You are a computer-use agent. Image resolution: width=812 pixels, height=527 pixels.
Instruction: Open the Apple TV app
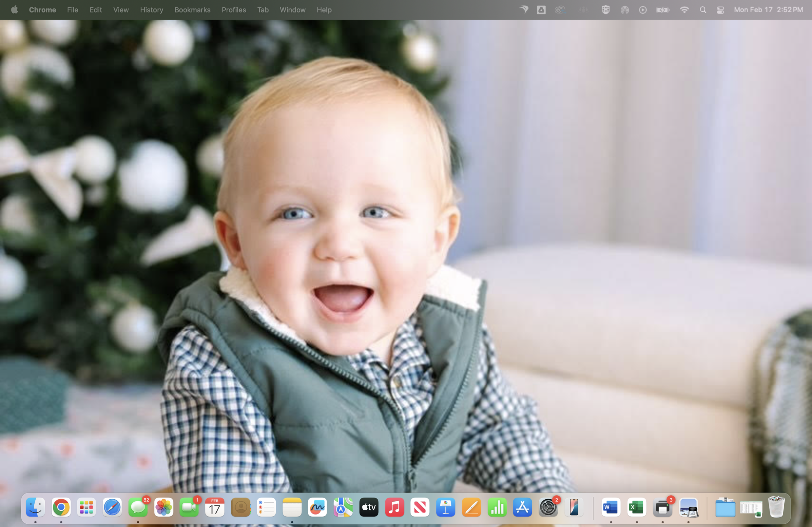[x=369, y=507]
